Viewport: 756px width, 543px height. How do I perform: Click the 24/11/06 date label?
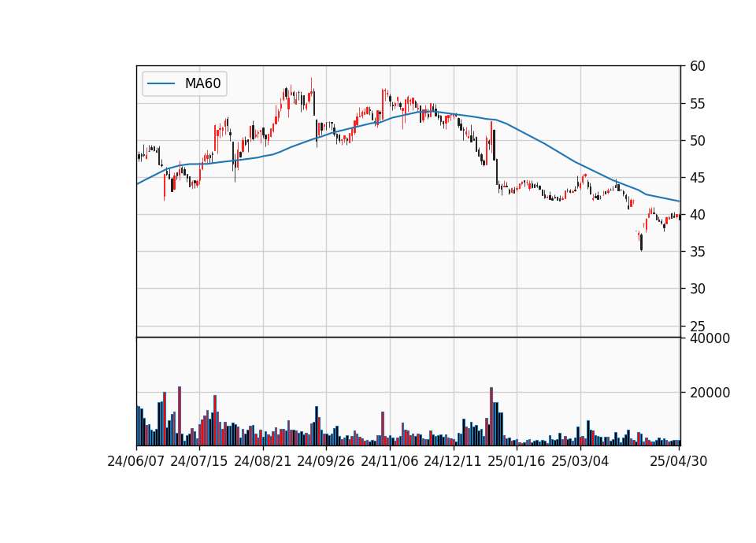tap(389, 461)
